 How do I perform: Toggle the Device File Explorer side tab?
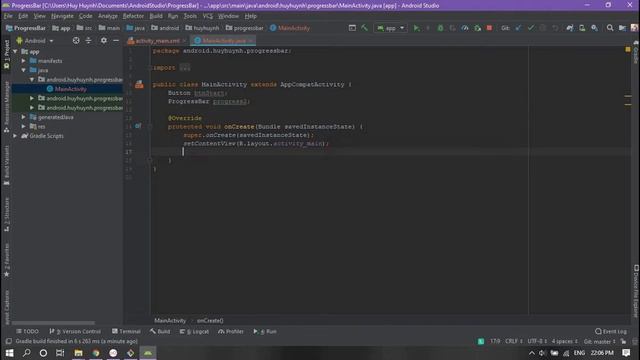pyautogui.click(x=636, y=291)
